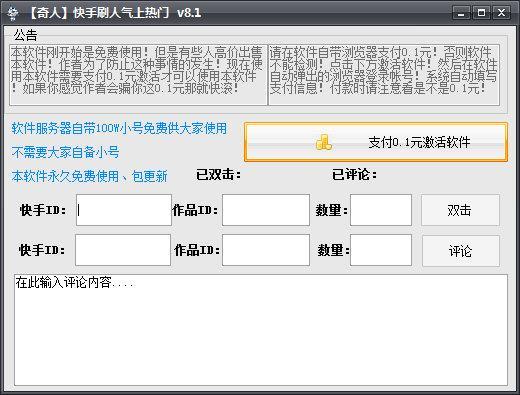Click the 已双击 counter label
This screenshot has width=520, height=395.
218,175
